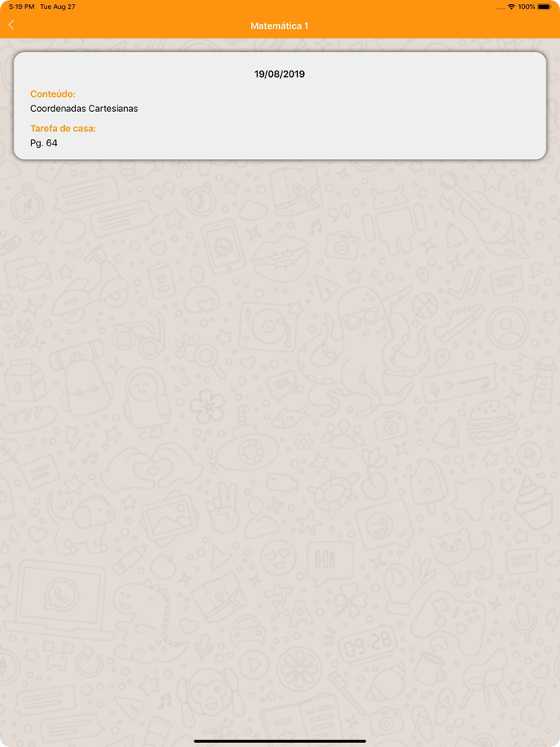This screenshot has height=747, width=560.
Task: Tap the 'Conteúdo:' label
Action: pyautogui.click(x=53, y=94)
